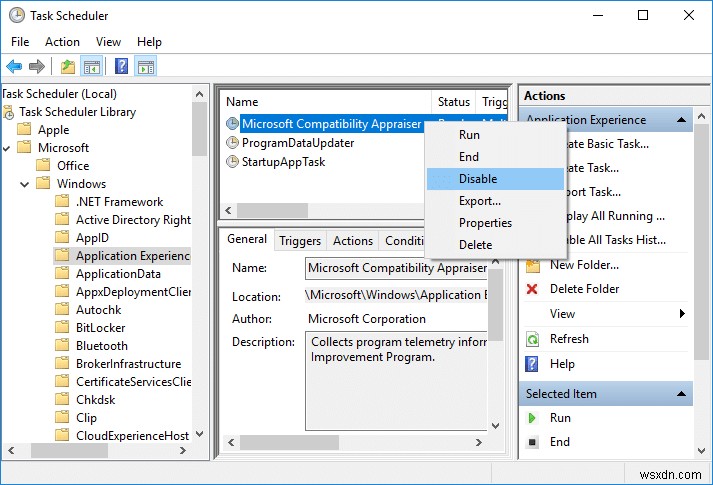Open the Help menu
This screenshot has height=485, width=713.
[149, 42]
